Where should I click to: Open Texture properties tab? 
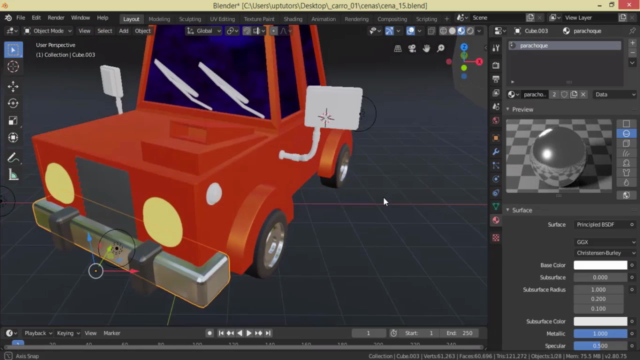tap(496, 238)
